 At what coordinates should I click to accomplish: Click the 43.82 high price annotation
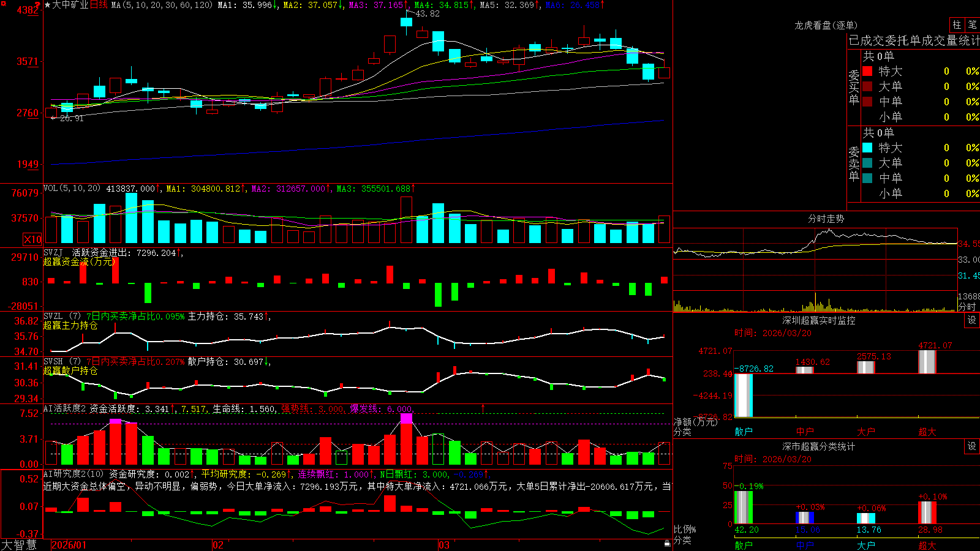[x=428, y=13]
